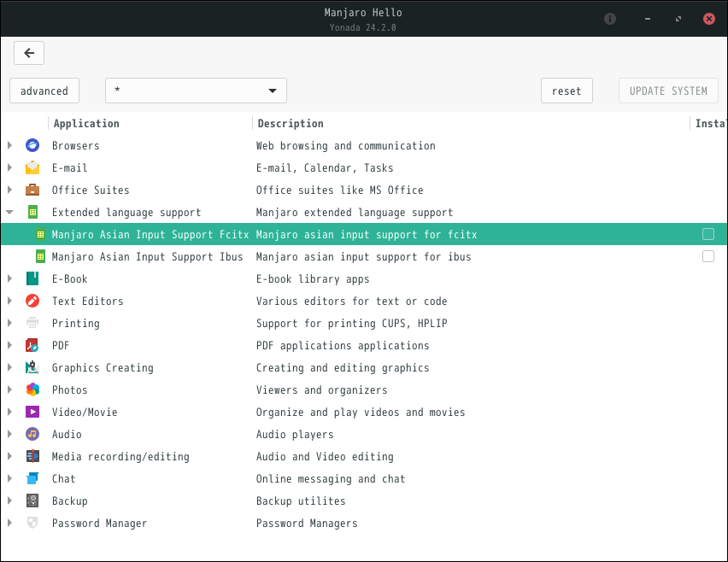Select 'Online messaging and chat' description
The height and width of the screenshot is (562, 728).
coord(331,479)
